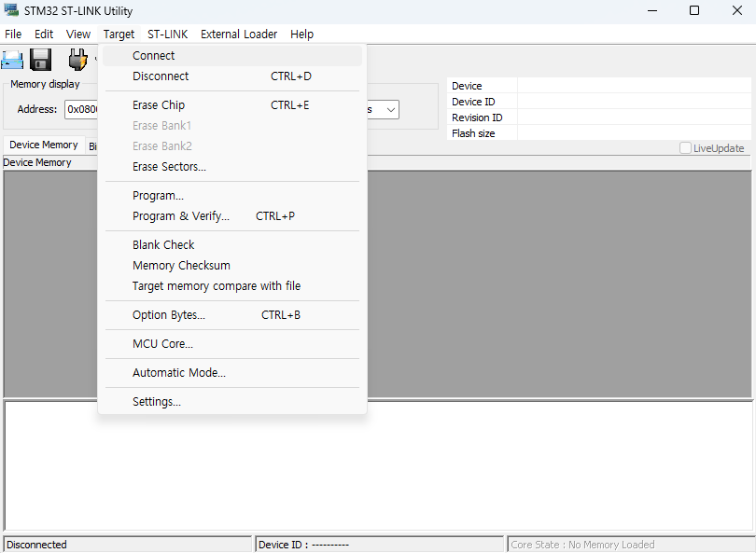The height and width of the screenshot is (553, 756).
Task: Choose Memory Checksum menu entry
Action: tap(232, 266)
